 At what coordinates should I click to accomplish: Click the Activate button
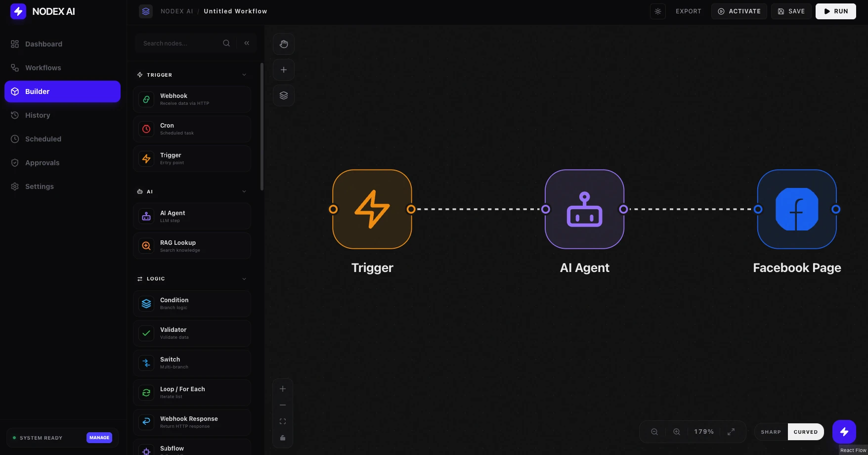[739, 11]
